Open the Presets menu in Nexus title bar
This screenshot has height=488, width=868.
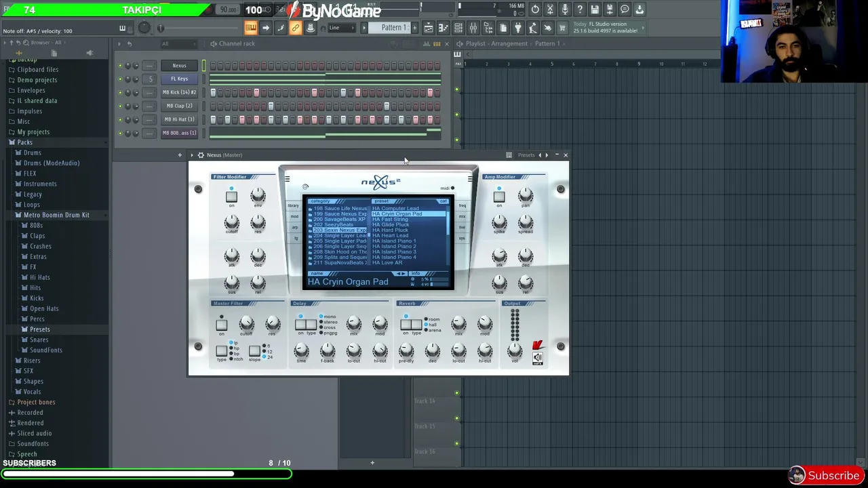pos(526,155)
